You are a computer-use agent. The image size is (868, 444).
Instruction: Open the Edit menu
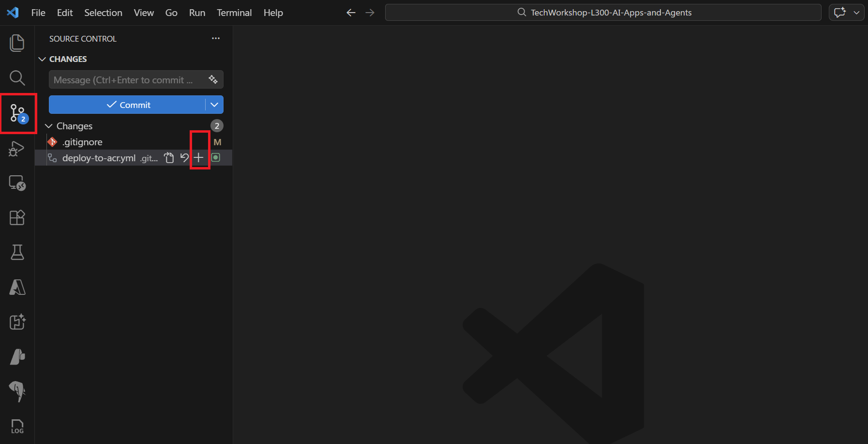65,13
